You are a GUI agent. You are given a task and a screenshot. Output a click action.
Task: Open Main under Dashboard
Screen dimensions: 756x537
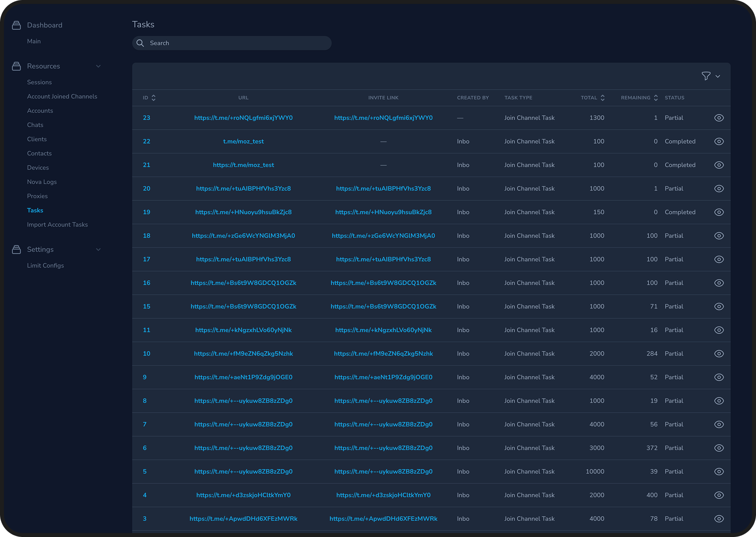point(34,41)
